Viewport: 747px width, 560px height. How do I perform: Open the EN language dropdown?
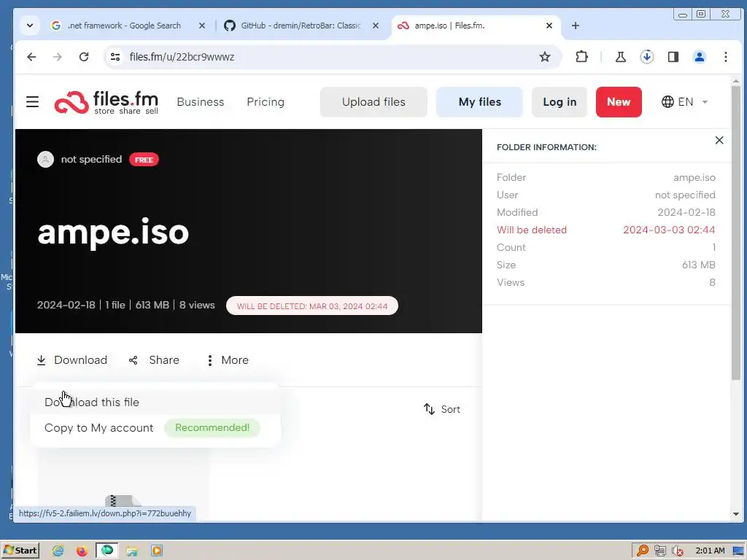coord(684,102)
